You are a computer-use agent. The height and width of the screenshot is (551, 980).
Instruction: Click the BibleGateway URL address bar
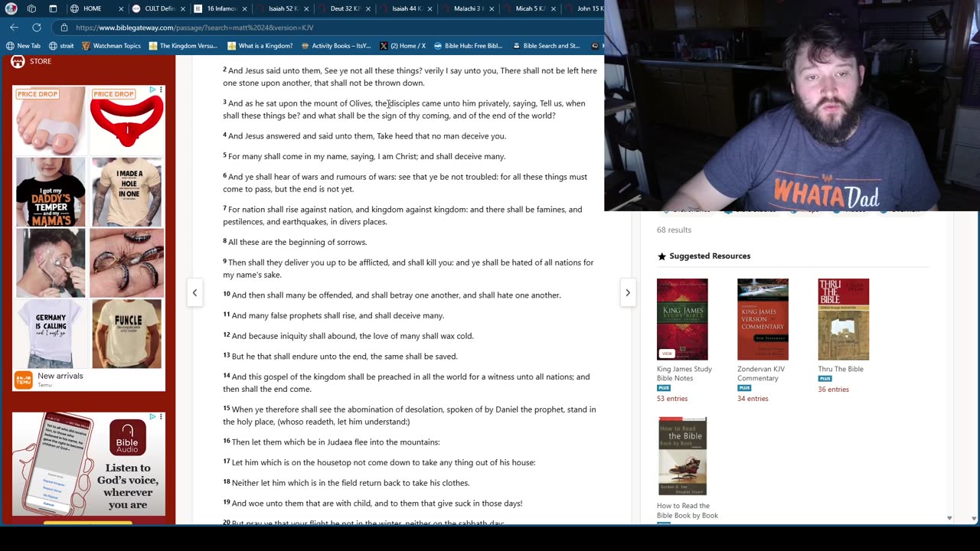pos(329,28)
